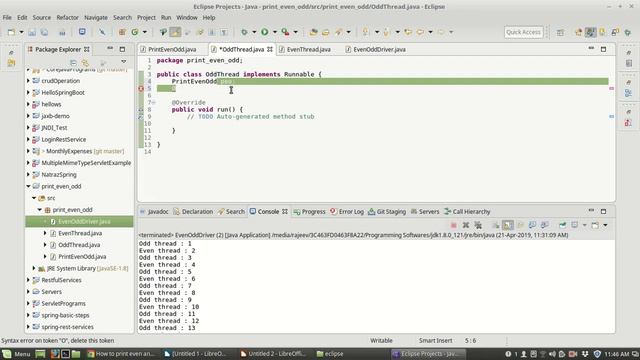The height and width of the screenshot is (360, 640).
Task: Click the Run green play button
Action: (x=264, y=32)
